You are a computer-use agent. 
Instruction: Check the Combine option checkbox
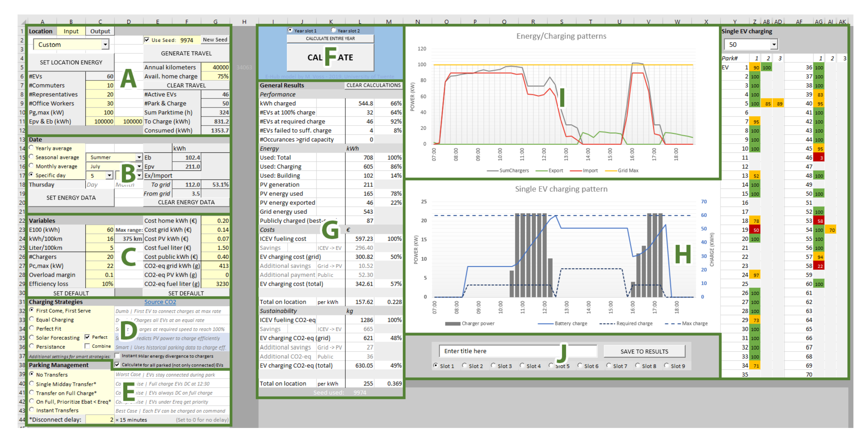[x=87, y=346]
